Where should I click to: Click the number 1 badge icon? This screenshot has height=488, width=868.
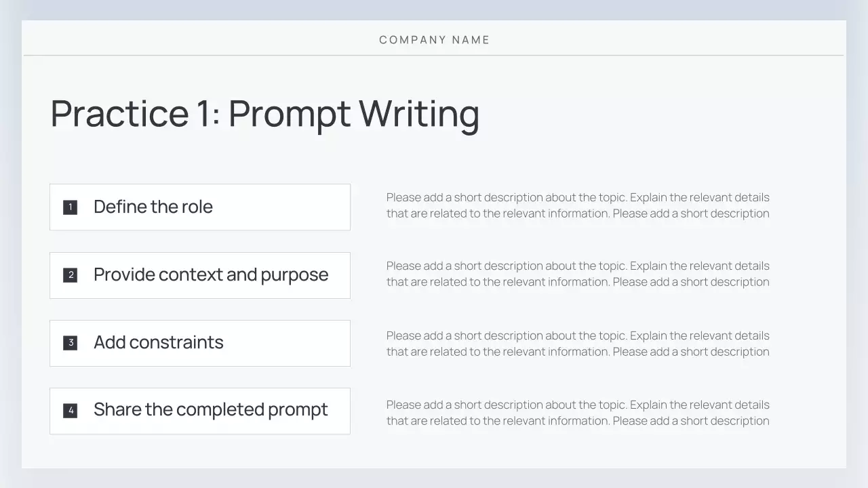(x=71, y=207)
